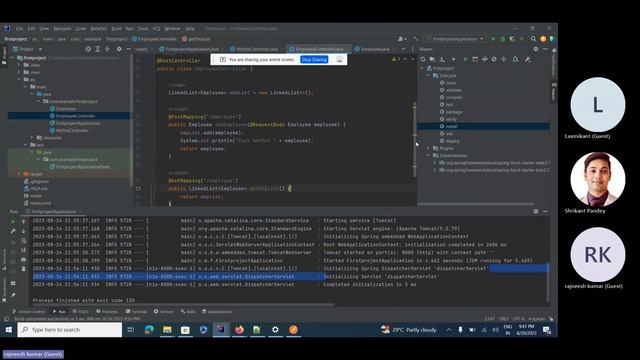Hide the screen sharing notification bar

click(340, 60)
